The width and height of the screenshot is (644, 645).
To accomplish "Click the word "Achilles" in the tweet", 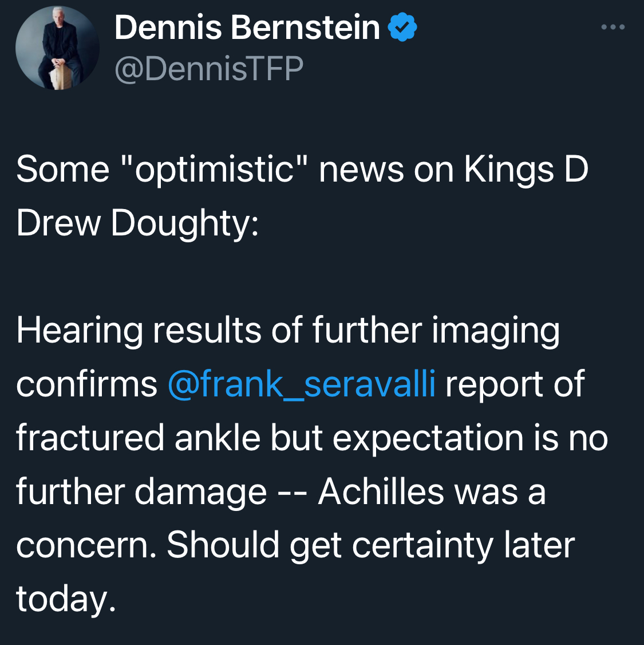I will tap(381, 492).
